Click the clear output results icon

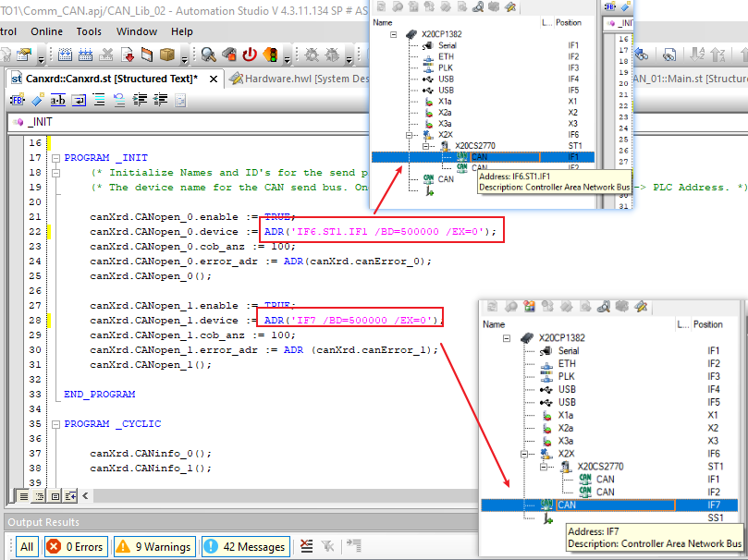307,546
